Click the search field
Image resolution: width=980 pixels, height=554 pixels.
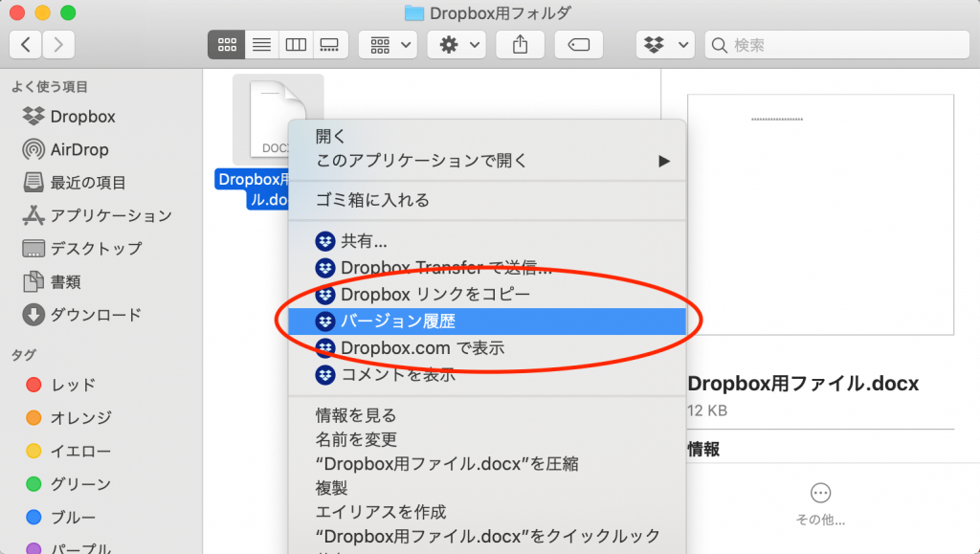pos(836,45)
